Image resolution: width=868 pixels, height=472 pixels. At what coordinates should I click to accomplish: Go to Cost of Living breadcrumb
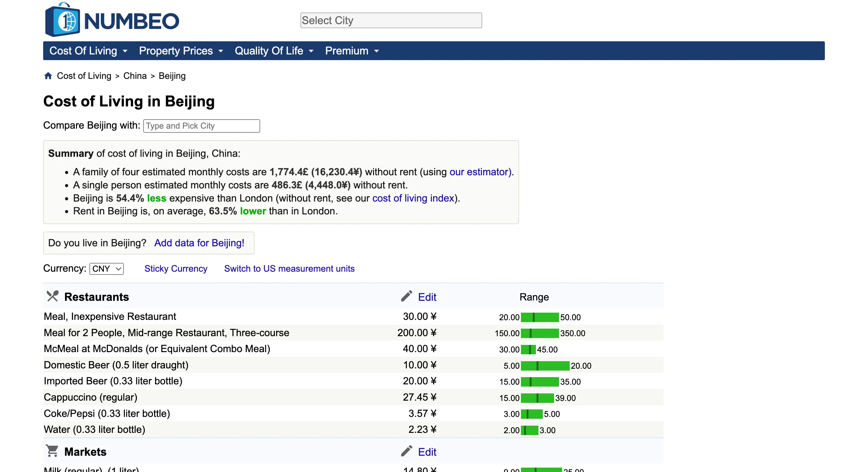(x=84, y=76)
